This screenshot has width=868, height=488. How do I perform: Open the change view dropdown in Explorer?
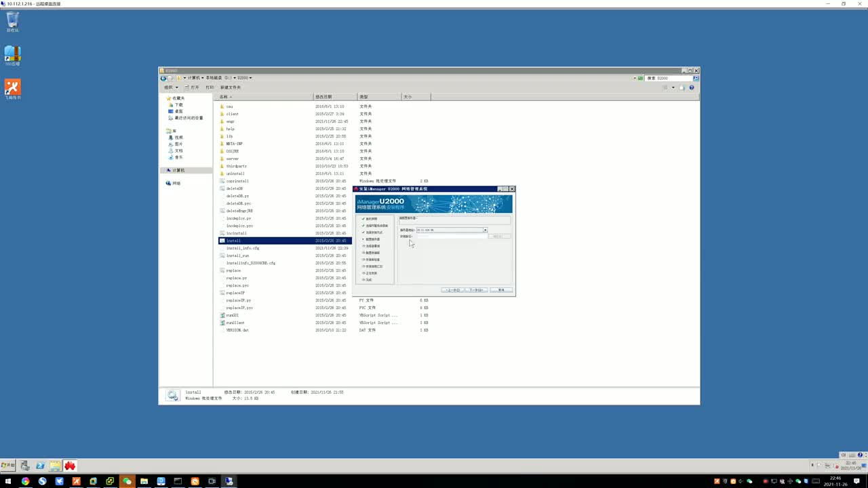(x=673, y=87)
